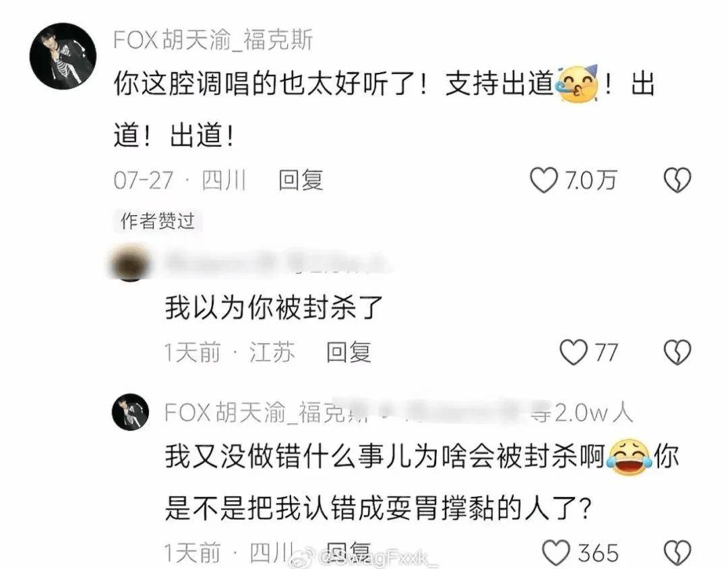Screen dimensions: 728x569
Task: Click the 等2.0w人 mention text
Action: (582, 412)
